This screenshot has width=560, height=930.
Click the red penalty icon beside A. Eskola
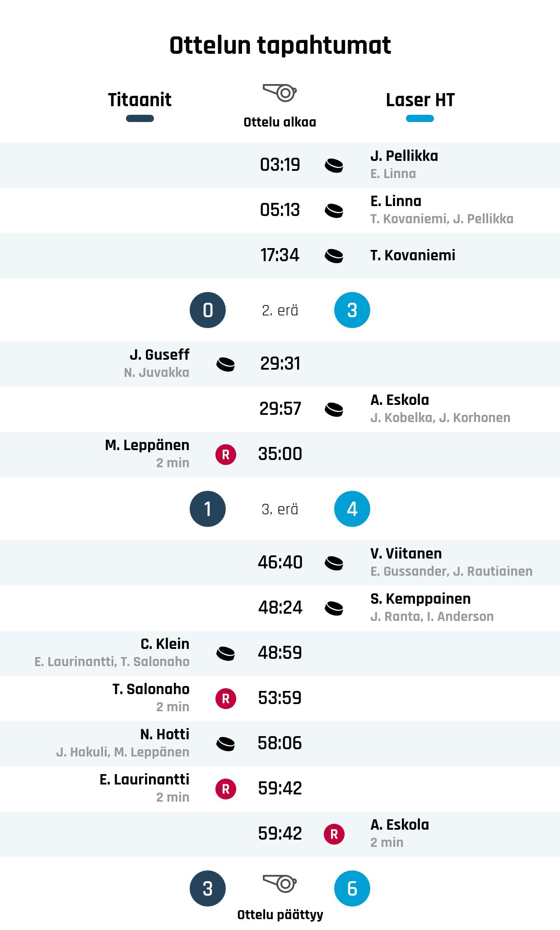coord(334,834)
